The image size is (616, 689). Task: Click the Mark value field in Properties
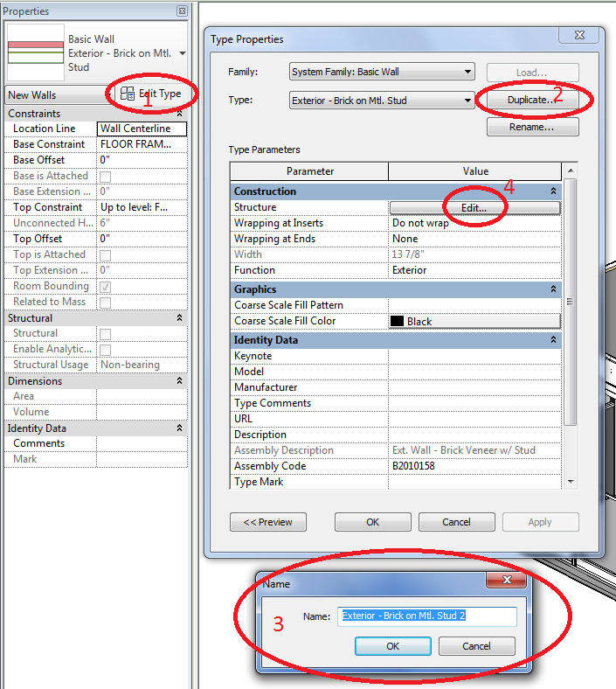pos(142,459)
